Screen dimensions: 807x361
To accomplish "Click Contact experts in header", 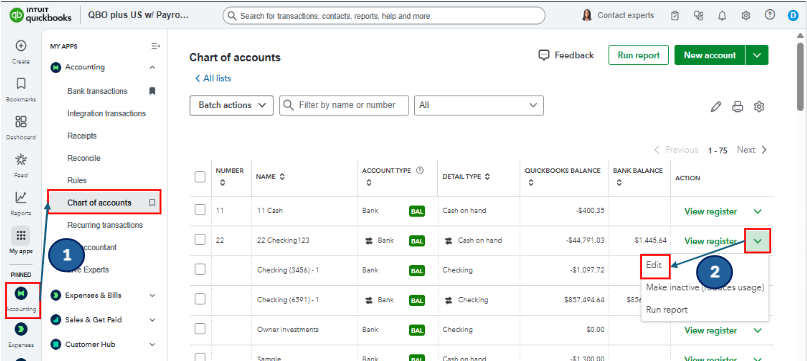I will (618, 16).
